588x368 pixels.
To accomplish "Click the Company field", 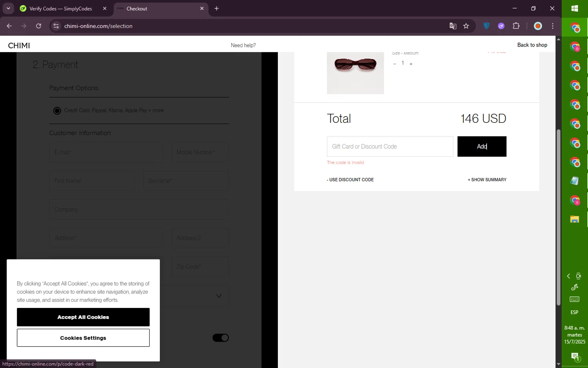I will pyautogui.click(x=139, y=210).
